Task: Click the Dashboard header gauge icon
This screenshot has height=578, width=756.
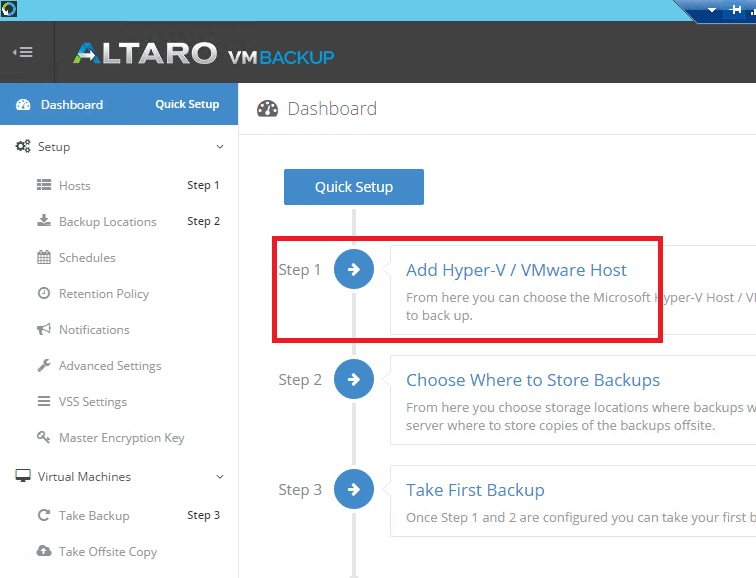Action: click(268, 109)
